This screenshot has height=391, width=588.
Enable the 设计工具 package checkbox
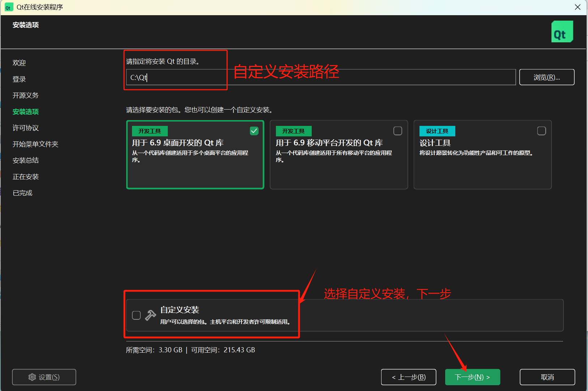point(542,131)
